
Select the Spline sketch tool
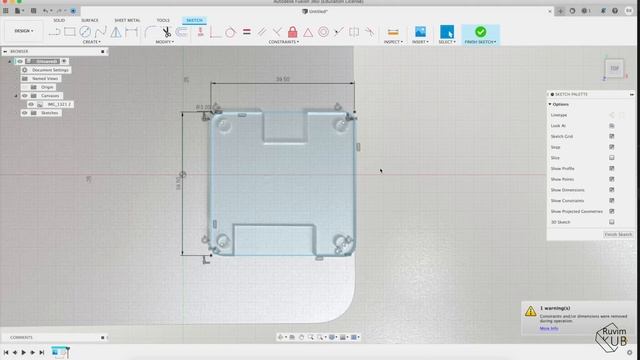[100, 32]
